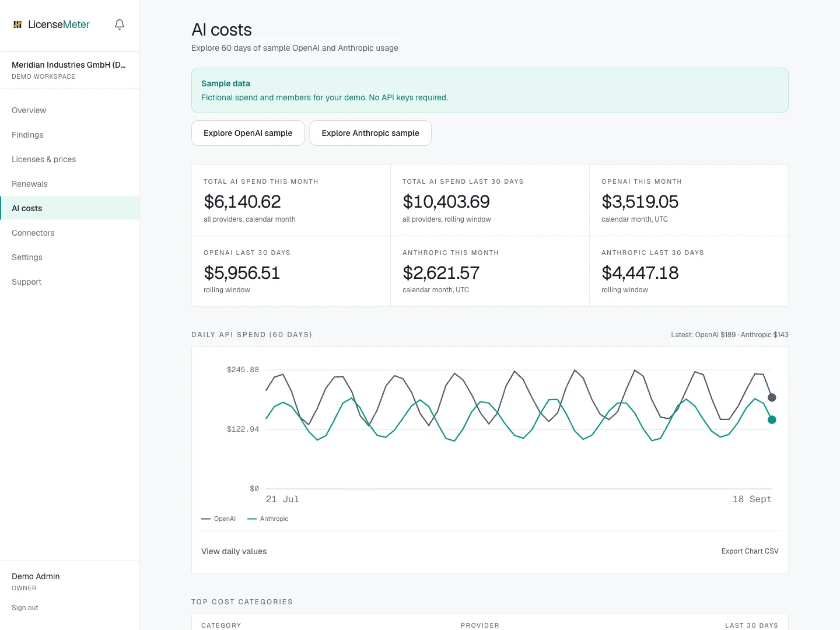The height and width of the screenshot is (630, 840).
Task: Navigate to Renewals
Action: tap(30, 184)
